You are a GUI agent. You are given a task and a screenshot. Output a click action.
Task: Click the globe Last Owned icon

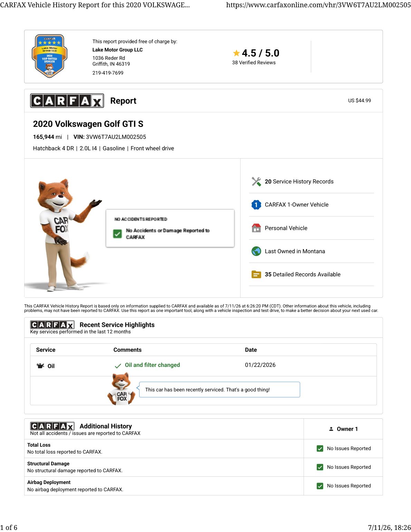click(x=256, y=251)
